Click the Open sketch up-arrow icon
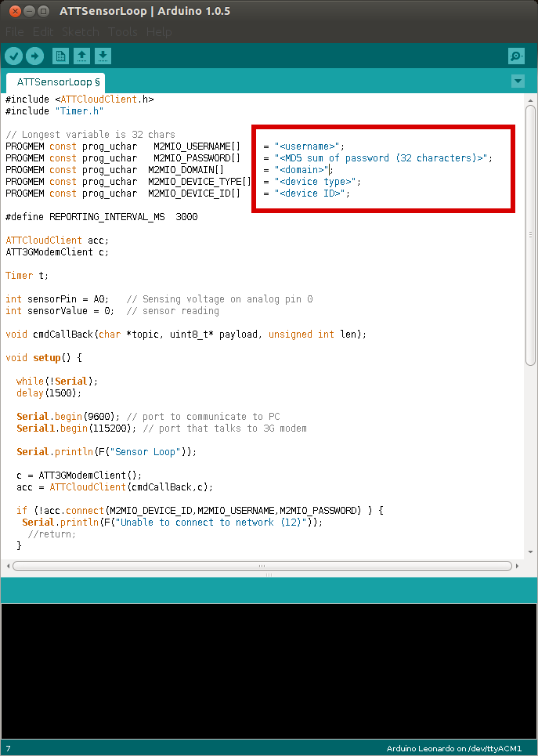Screen dimensions: 538x756 81,56
